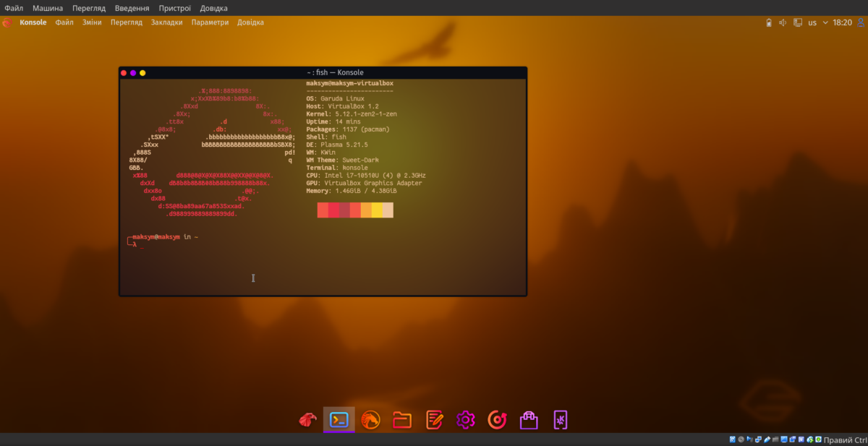The height and width of the screenshot is (446, 868).
Task: Close Konsole with the red window button
Action: 124,72
